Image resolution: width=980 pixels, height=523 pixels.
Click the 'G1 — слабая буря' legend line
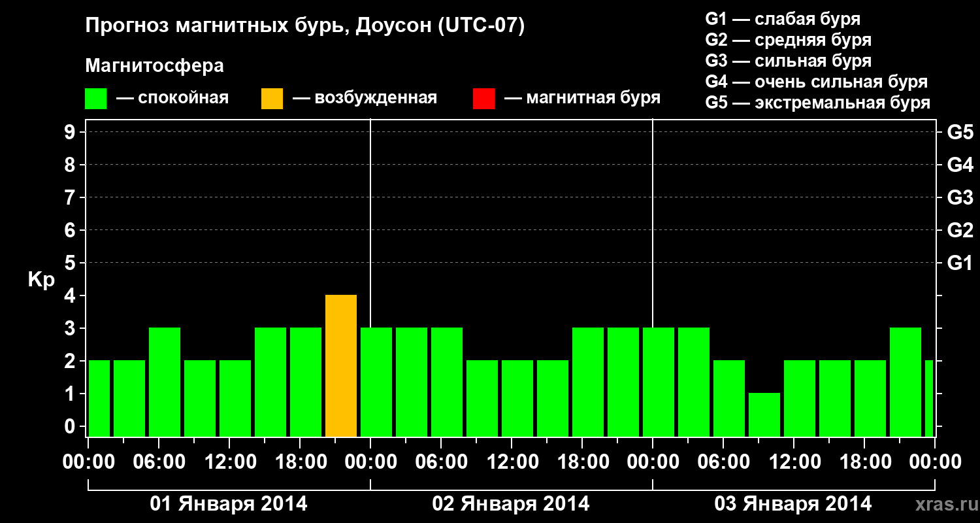pos(783,19)
